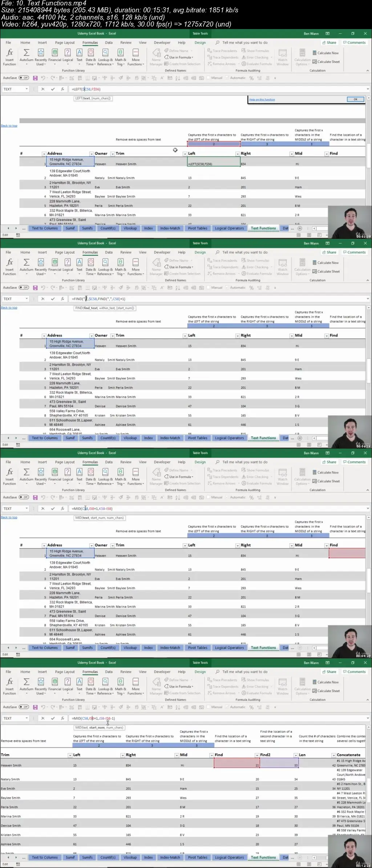This screenshot has width=372, height=868.
Task: Click Watch Window in the 00:12:26 frame
Action: coord(283,686)
